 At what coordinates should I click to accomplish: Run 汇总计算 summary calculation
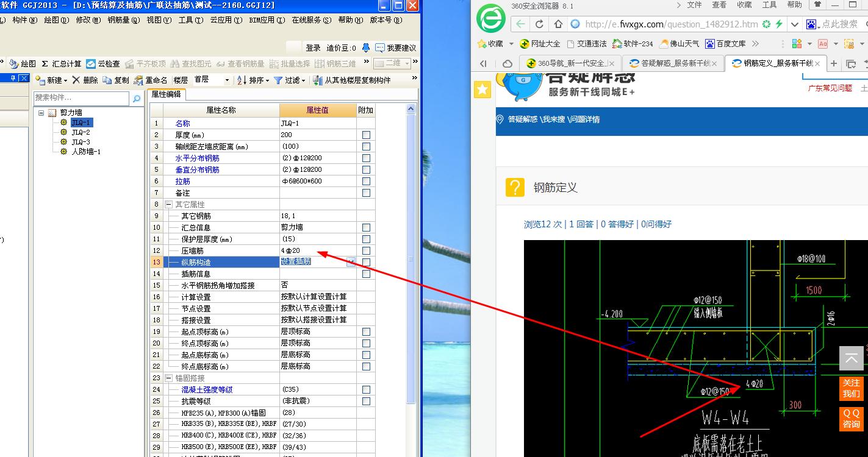(61, 63)
